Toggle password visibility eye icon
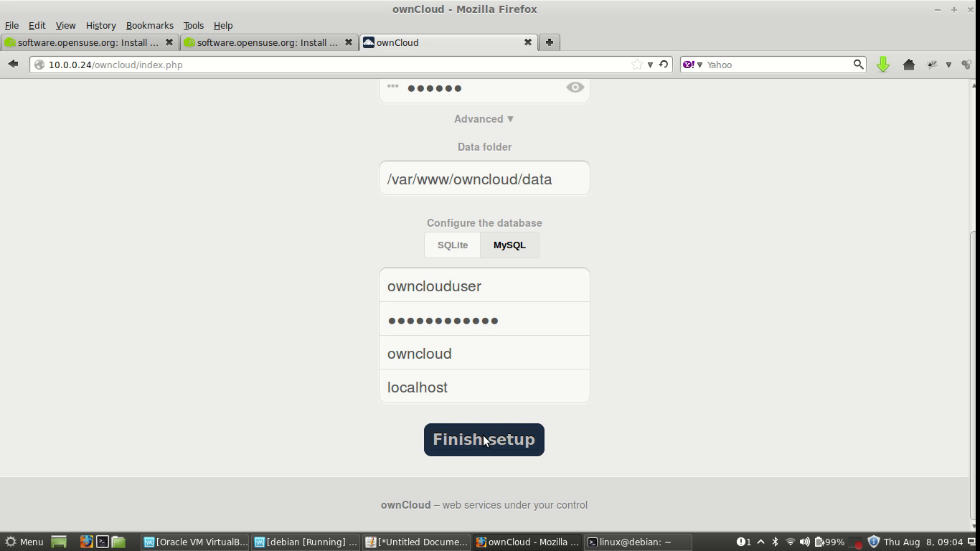This screenshot has height=551, width=980. (575, 88)
